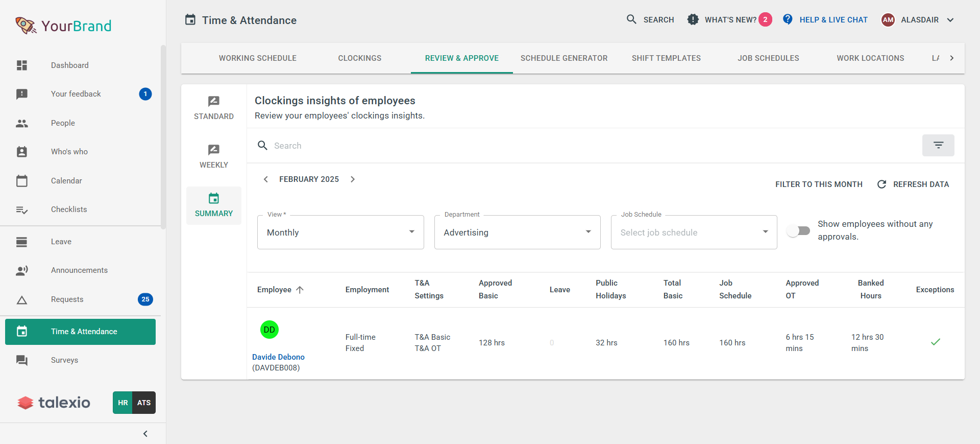The height and width of the screenshot is (444, 980).
Task: Click the DD employee avatar
Action: [269, 330]
